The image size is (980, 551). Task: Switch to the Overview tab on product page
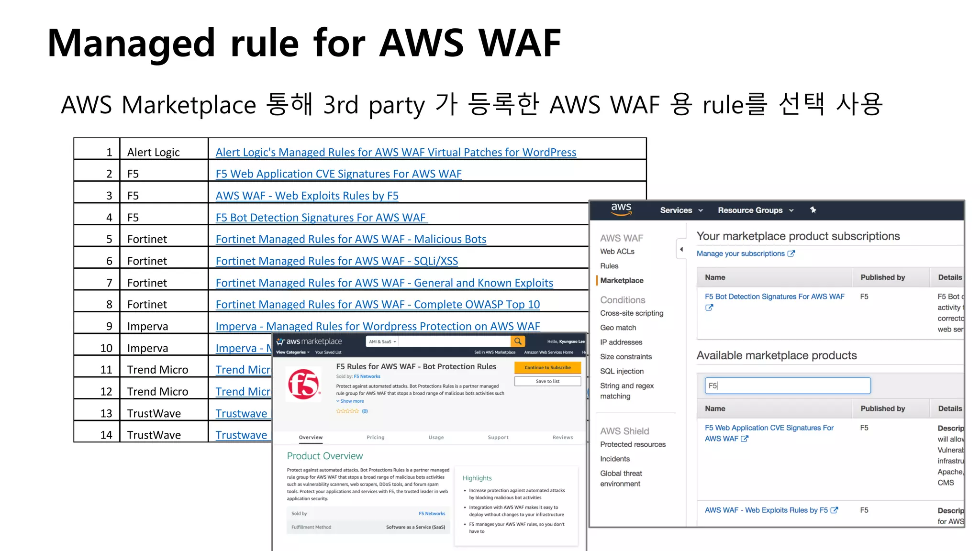pos(311,438)
